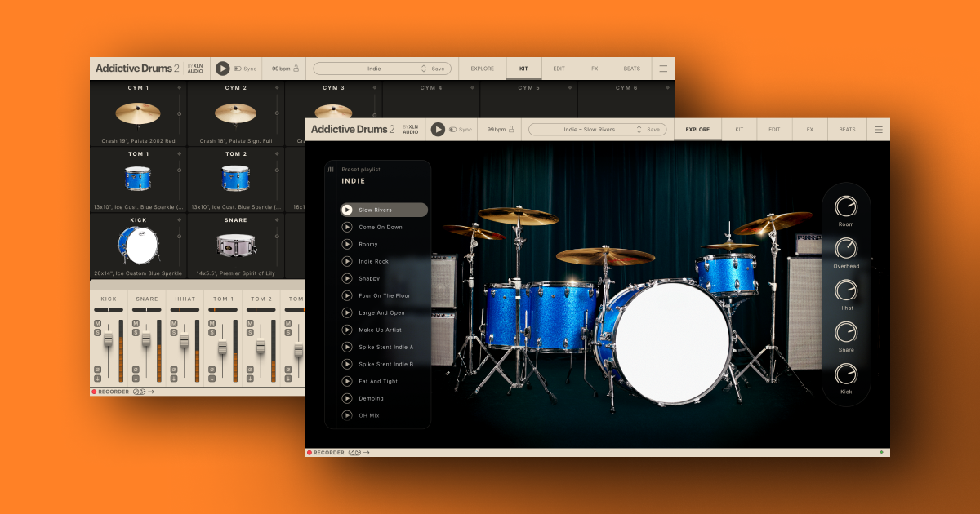This screenshot has height=514, width=980.
Task: Click the Preset playlist collapse handle icon
Action: 331,170
